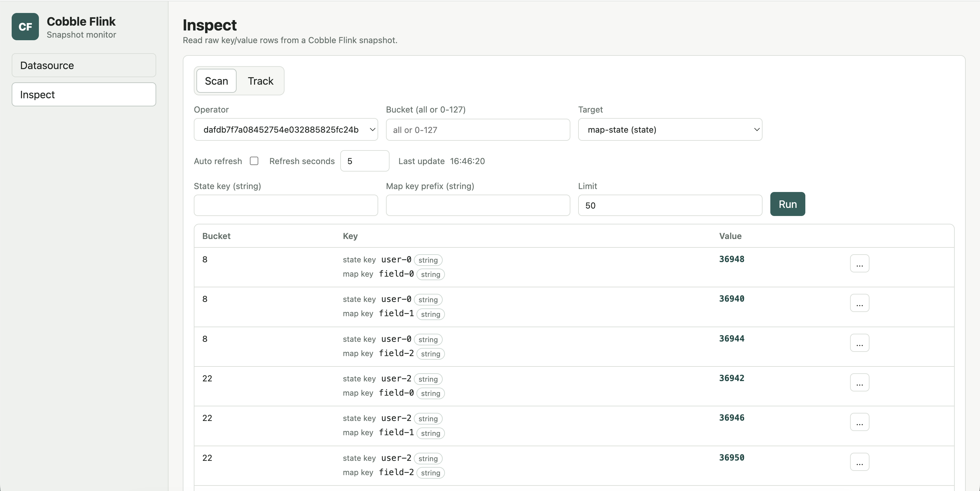This screenshot has height=491, width=980.
Task: Click the Inspect page heading
Action: click(210, 25)
